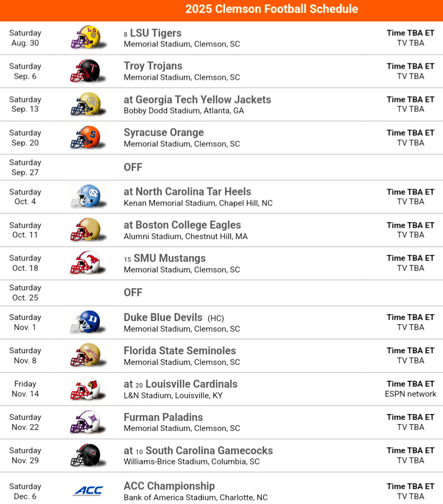This screenshot has width=443, height=504.
Task: Click ESPN network text for Louisville game
Action: 411,394
